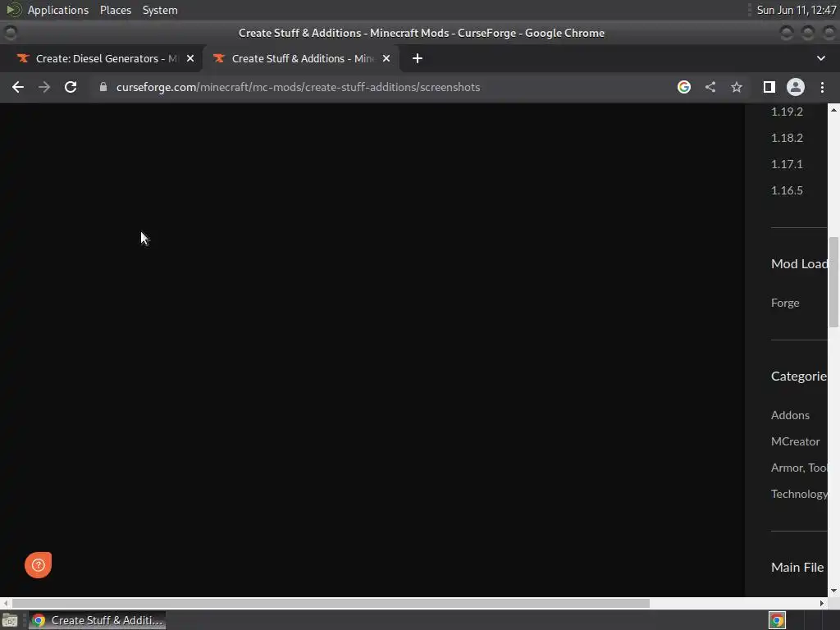This screenshot has height=630, width=840.
Task: Click the show desktop icon in taskbar
Action: [10, 620]
